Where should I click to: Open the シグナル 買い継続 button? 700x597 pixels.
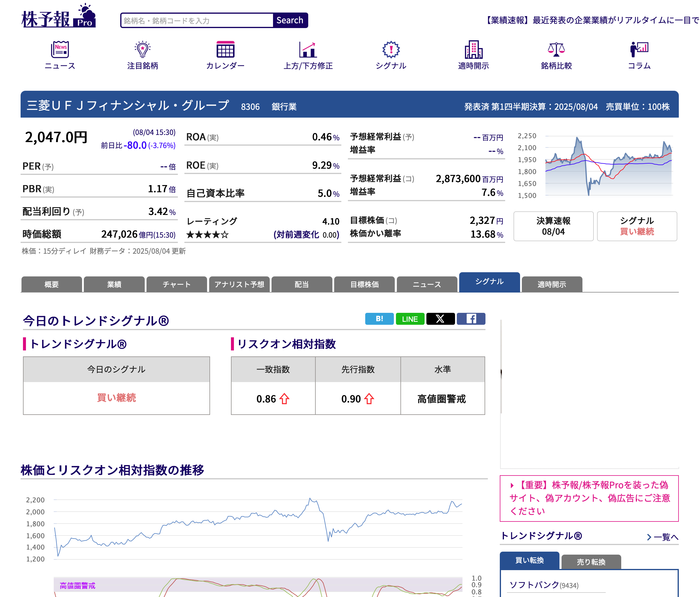(637, 226)
